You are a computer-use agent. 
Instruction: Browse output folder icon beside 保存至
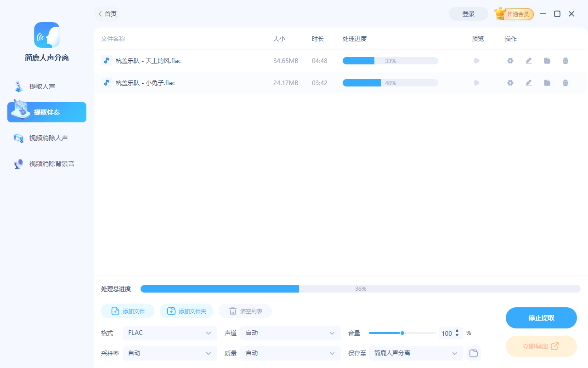[473, 353]
